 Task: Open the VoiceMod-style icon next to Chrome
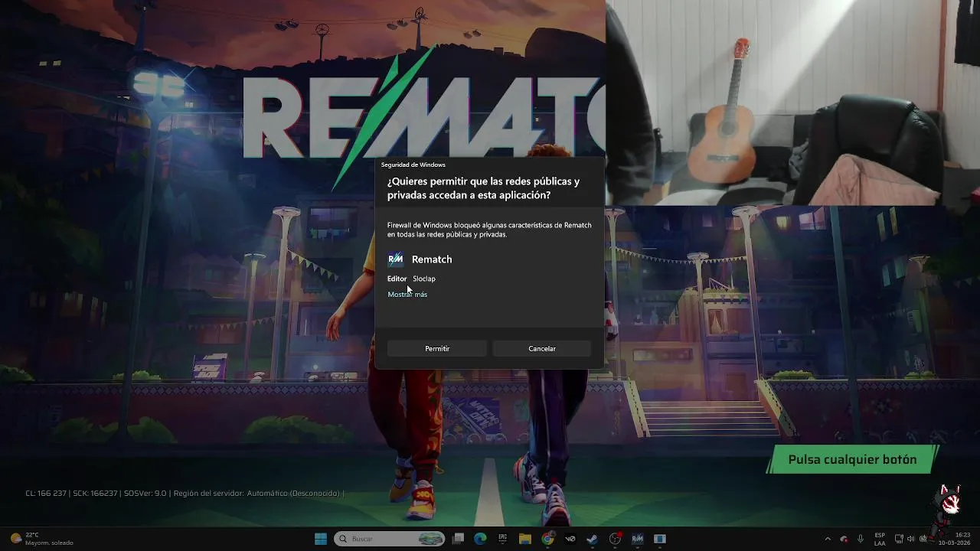[570, 539]
